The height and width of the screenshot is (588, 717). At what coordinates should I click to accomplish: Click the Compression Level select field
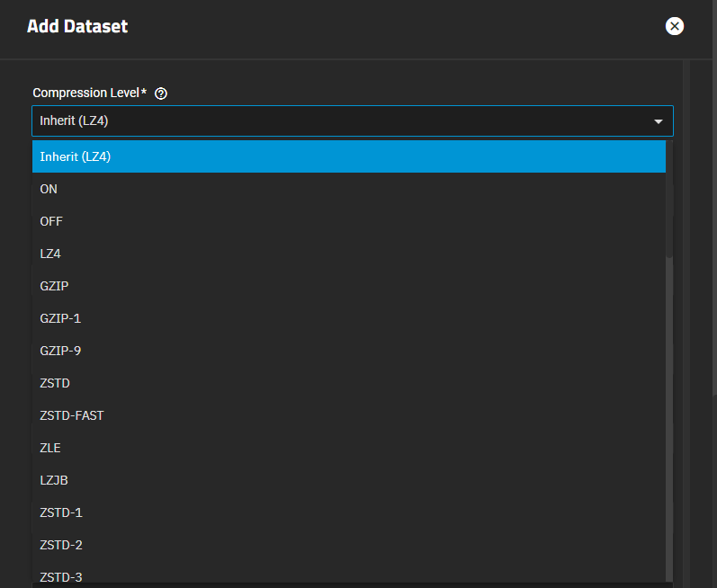point(342,121)
